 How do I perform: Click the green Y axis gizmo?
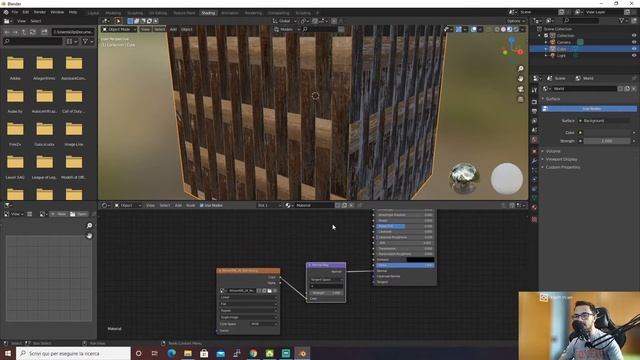pos(505,52)
